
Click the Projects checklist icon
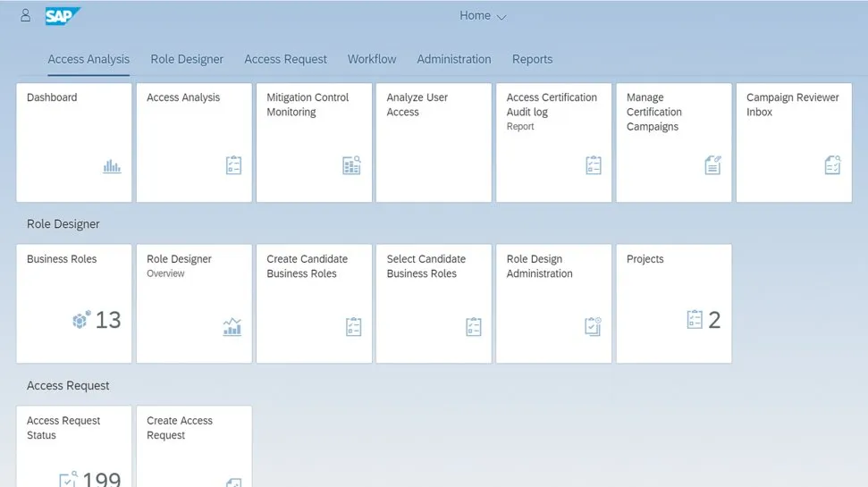click(695, 320)
